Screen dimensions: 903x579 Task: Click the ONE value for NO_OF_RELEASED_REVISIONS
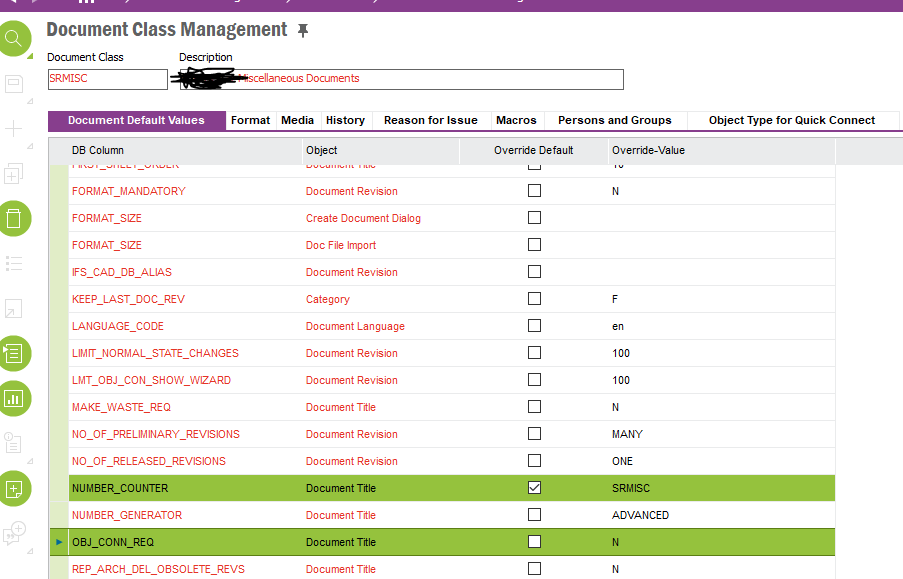tap(622, 461)
